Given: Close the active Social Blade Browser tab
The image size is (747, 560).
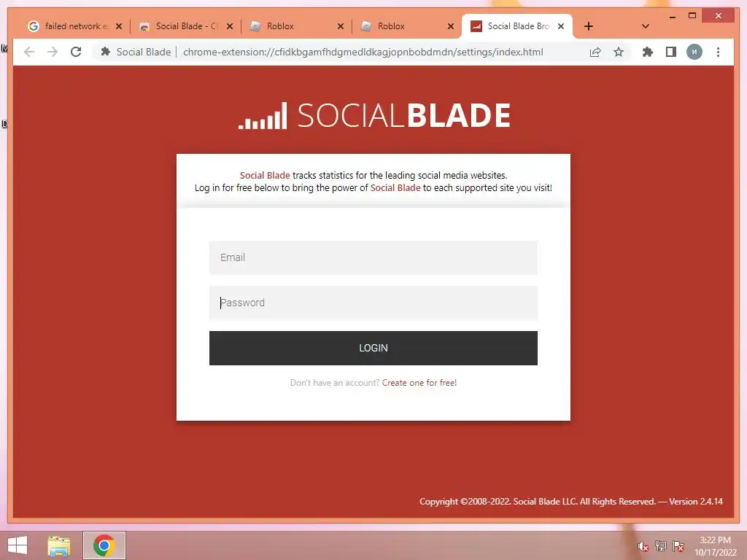Looking at the screenshot, I should tap(561, 26).
